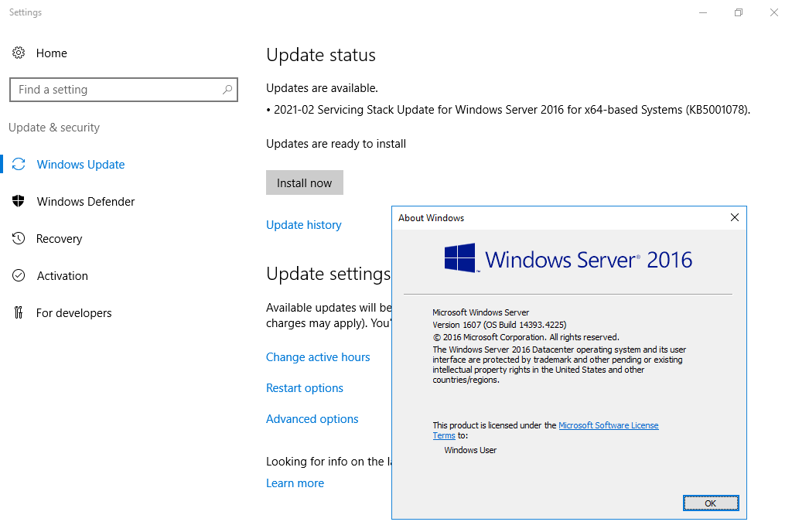The width and height of the screenshot is (792, 532).
Task: Click the Recovery history icon
Action: (x=19, y=239)
